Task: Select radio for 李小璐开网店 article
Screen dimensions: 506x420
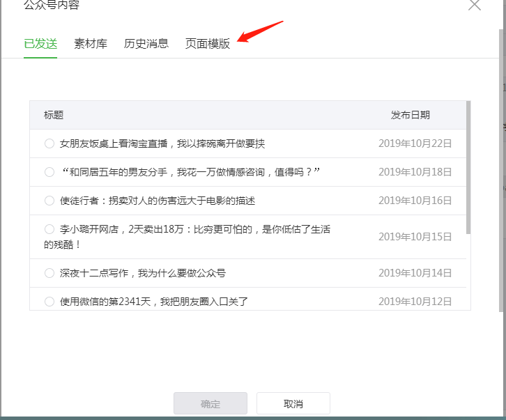Action: pyautogui.click(x=49, y=229)
